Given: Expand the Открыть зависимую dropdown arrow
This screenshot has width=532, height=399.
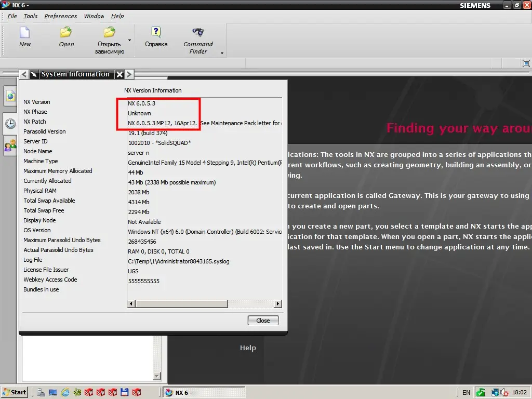Looking at the screenshot, I should 129,40.
